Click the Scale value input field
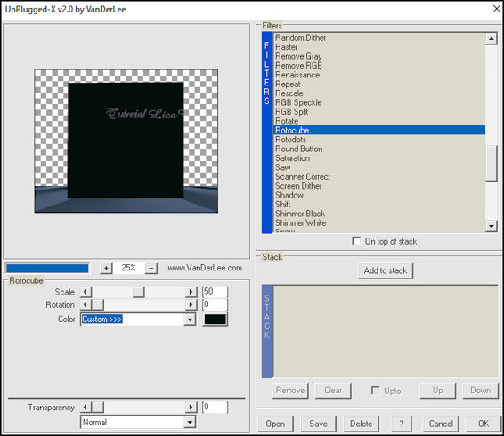This screenshot has height=436, width=504. (215, 292)
